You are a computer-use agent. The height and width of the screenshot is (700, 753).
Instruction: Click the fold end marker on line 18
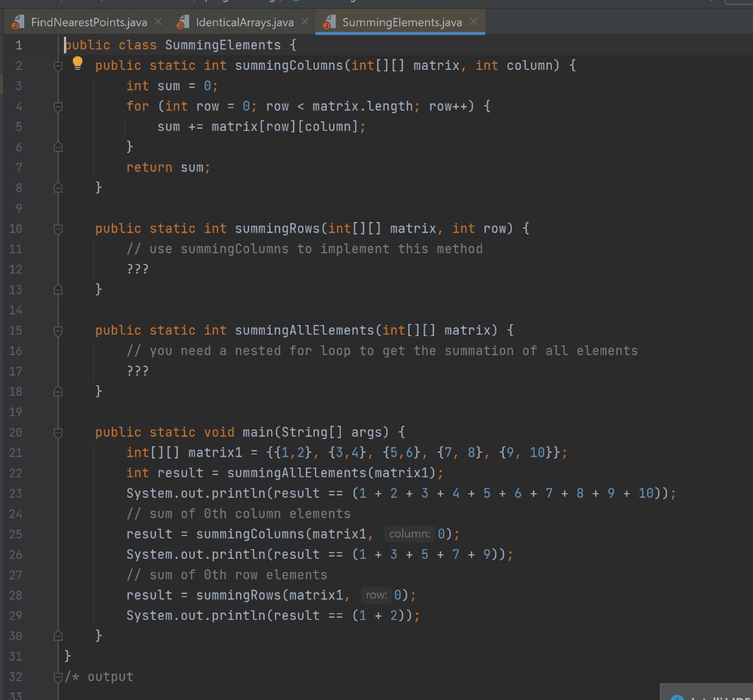pyautogui.click(x=58, y=391)
